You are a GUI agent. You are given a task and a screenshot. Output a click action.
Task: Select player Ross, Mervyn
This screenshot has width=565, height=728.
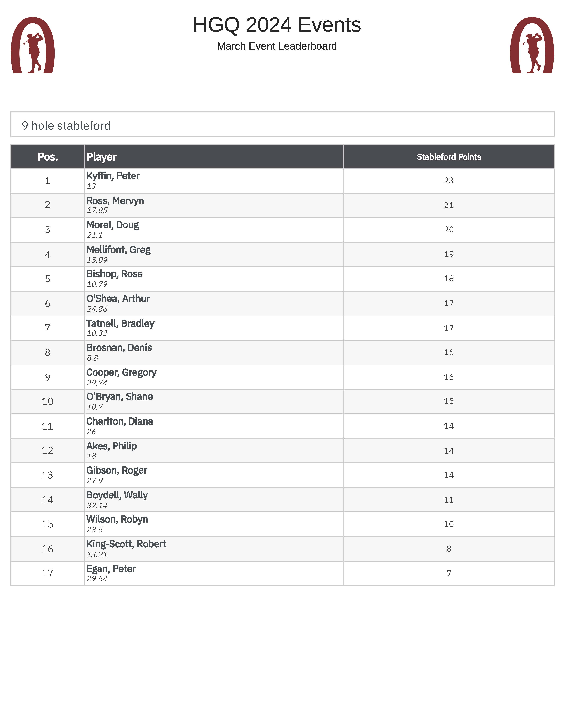115,201
